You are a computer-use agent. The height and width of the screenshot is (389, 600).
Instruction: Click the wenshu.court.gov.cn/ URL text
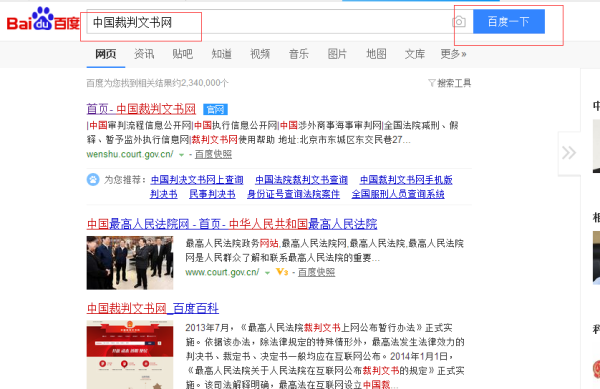click(130, 154)
